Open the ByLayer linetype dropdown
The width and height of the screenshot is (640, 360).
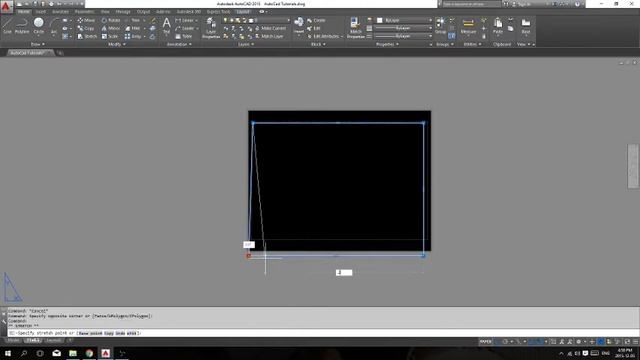click(x=403, y=36)
